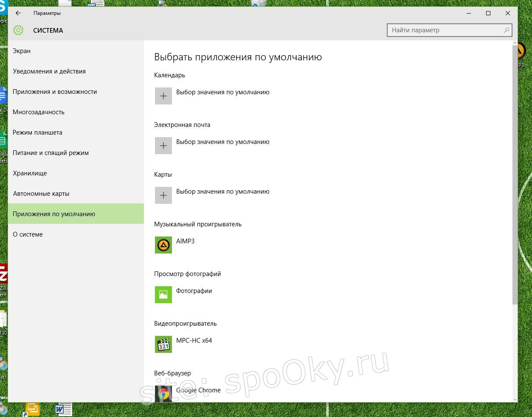Image resolution: width=532 pixels, height=417 pixels.
Task: Go to Питание и спящий режим
Action: [x=76, y=153]
